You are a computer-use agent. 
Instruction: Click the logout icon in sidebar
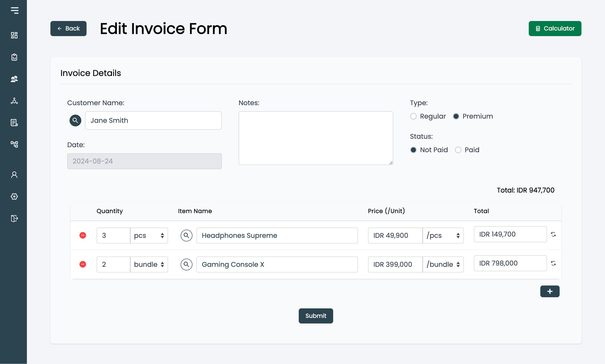[14, 218]
